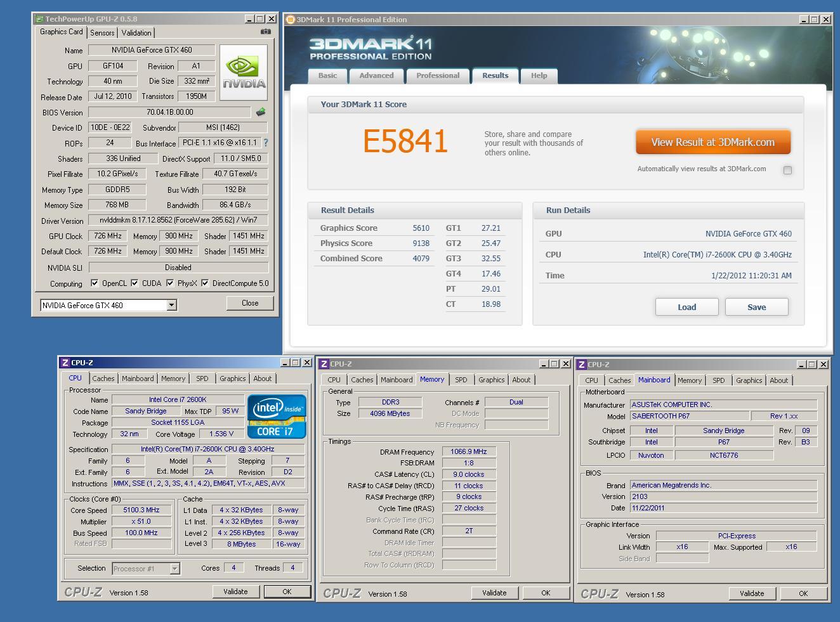Viewport: 840px width, 622px height.
Task: Click OK in the CPU-Z Mainboard window
Action: pyautogui.click(x=803, y=593)
